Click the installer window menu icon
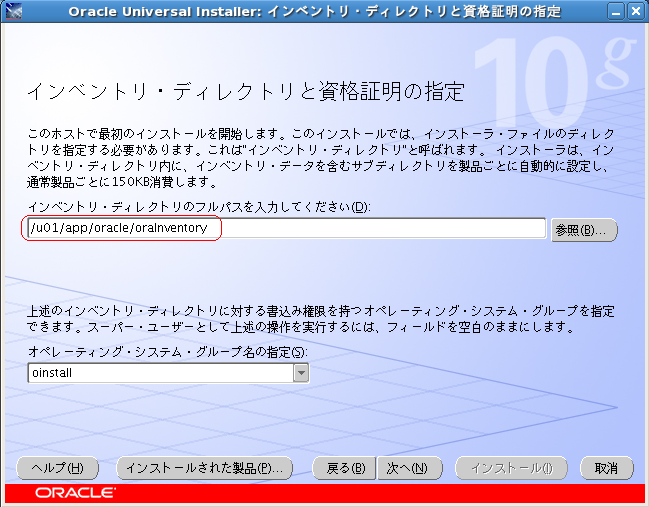This screenshot has height=507, width=649. click(13, 11)
